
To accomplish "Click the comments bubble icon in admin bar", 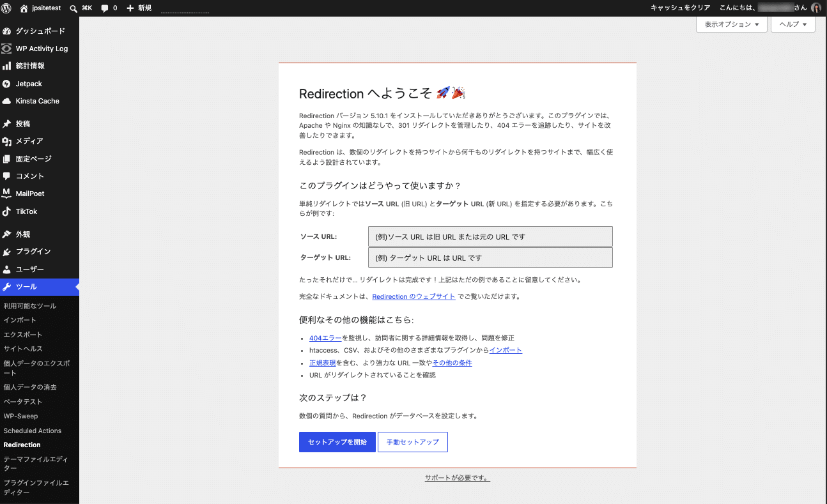I will pyautogui.click(x=105, y=8).
